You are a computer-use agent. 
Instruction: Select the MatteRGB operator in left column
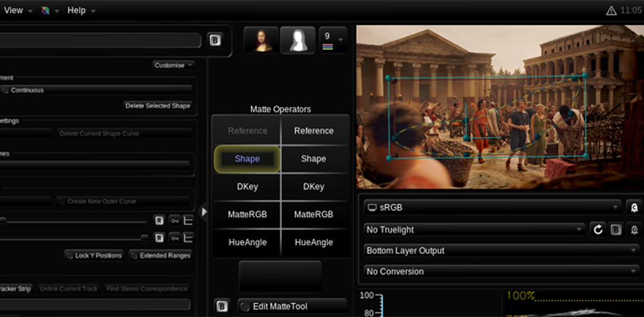click(247, 214)
